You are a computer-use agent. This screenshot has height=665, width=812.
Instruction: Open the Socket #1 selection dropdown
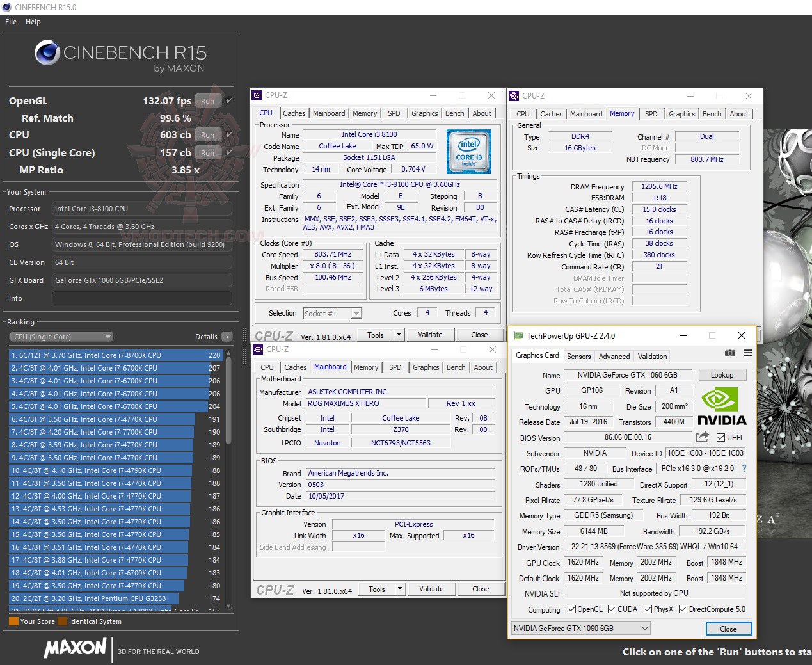pyautogui.click(x=333, y=313)
